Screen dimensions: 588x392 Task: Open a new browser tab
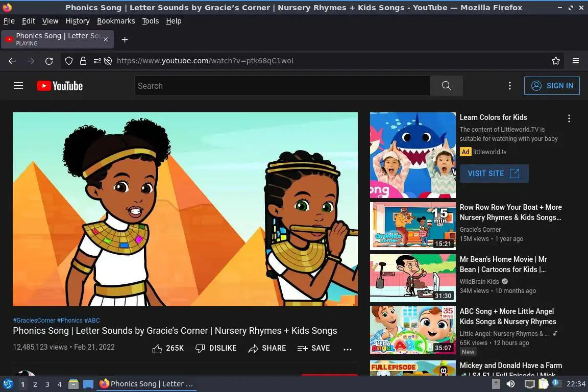(125, 39)
